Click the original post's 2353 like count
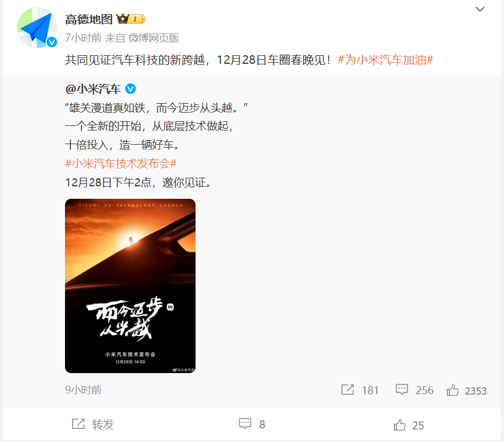The height and width of the screenshot is (442, 504). [x=475, y=391]
